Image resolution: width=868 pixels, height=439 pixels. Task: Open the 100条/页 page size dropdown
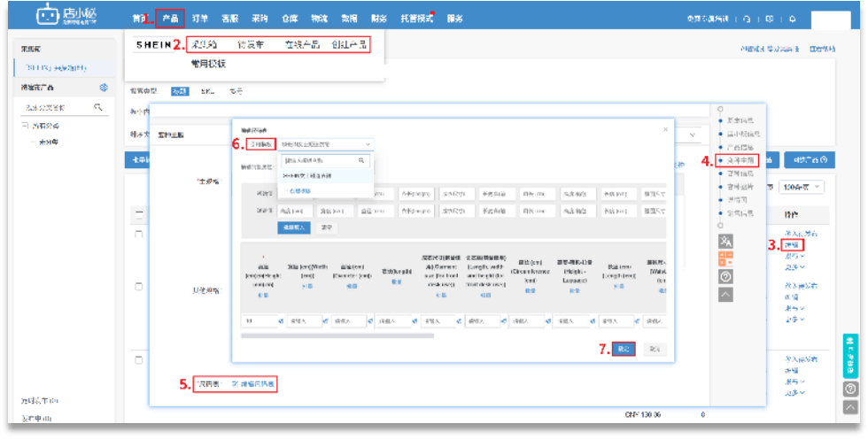tap(804, 187)
